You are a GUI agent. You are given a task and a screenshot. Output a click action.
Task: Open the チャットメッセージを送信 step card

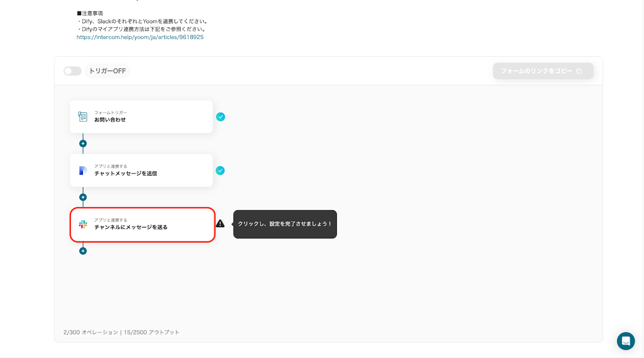[141, 170]
